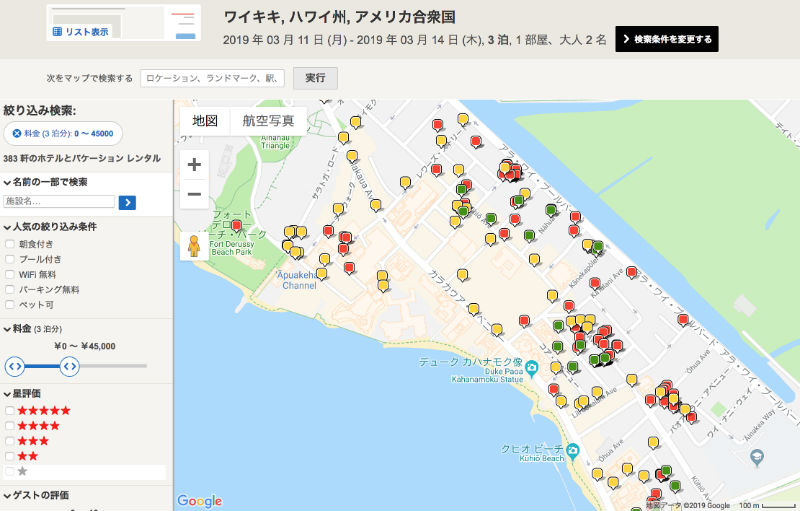Click the blue arrow to search property name
This screenshot has width=800, height=511.
coord(127,202)
